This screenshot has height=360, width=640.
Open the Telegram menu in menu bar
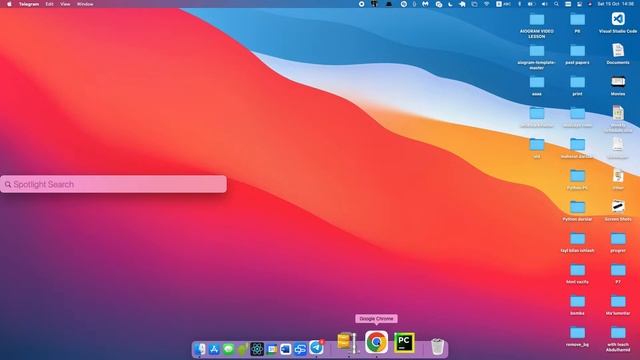(x=29, y=4)
